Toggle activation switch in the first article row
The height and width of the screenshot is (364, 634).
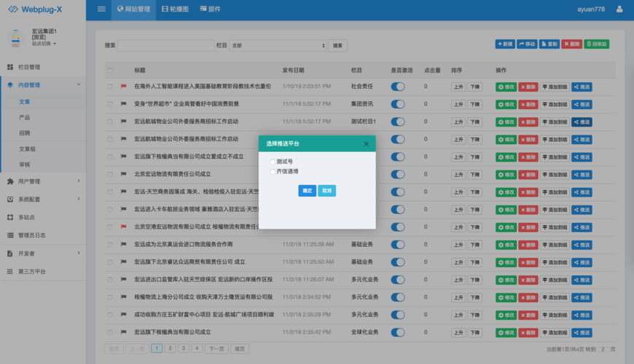click(398, 87)
